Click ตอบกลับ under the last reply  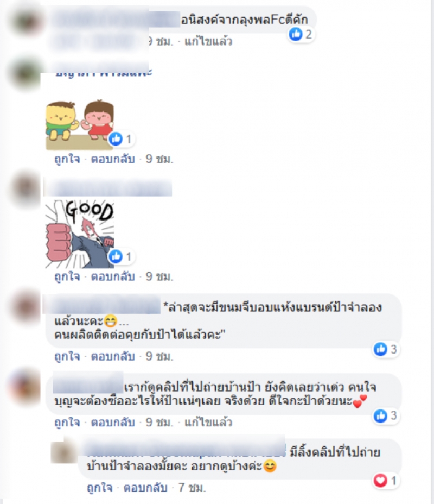146,488
